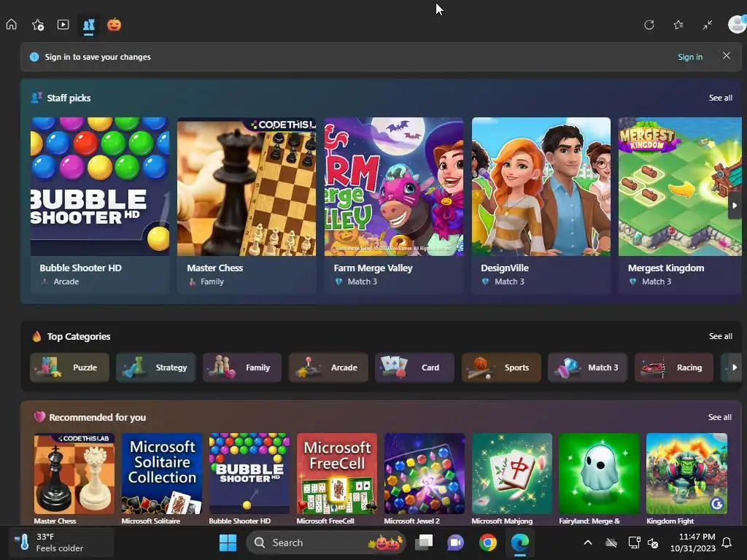747x560 pixels.
Task: Show hidden system tray icons
Action: coord(588,542)
